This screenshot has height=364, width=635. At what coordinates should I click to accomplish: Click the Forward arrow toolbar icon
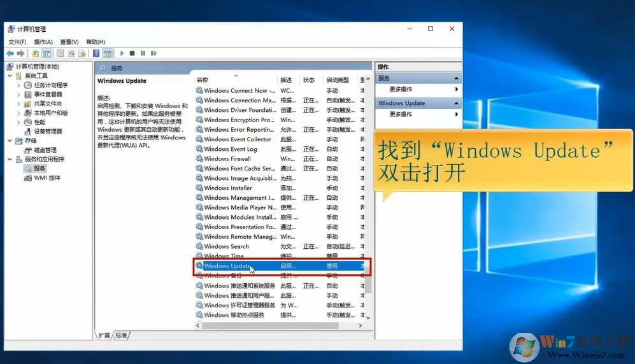(20, 53)
